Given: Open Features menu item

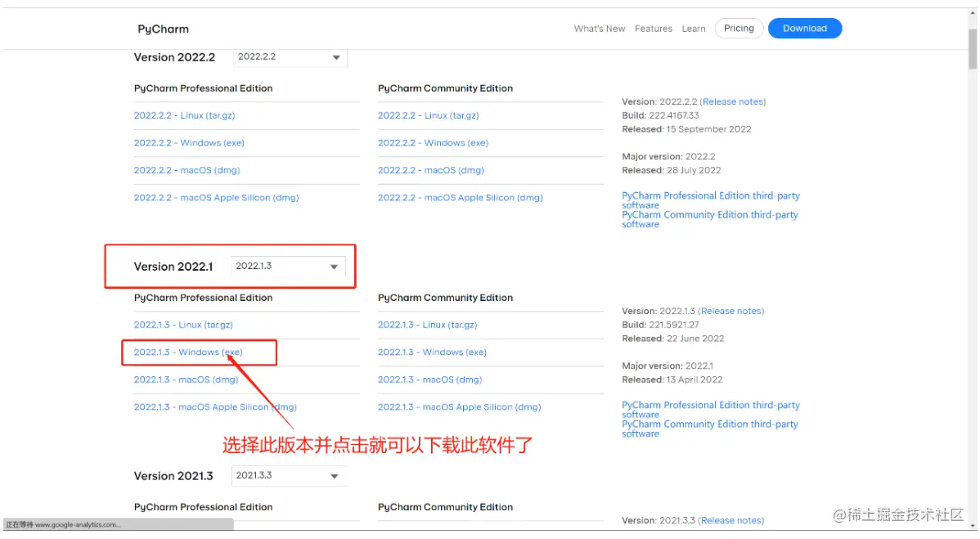Looking at the screenshot, I should tap(653, 29).
